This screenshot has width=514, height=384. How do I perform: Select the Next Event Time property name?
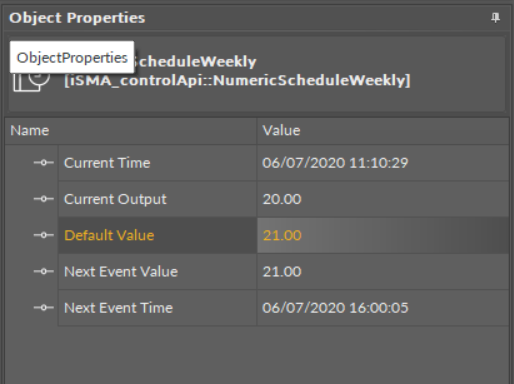click(x=118, y=308)
